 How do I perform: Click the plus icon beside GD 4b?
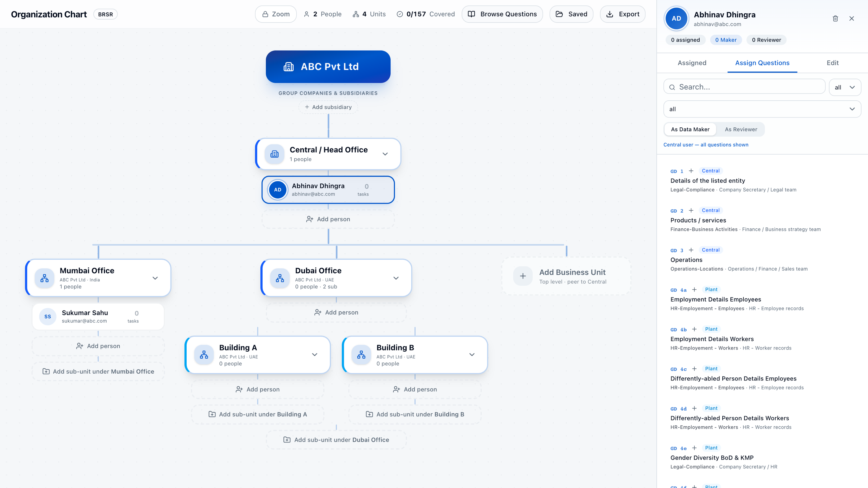tap(694, 329)
